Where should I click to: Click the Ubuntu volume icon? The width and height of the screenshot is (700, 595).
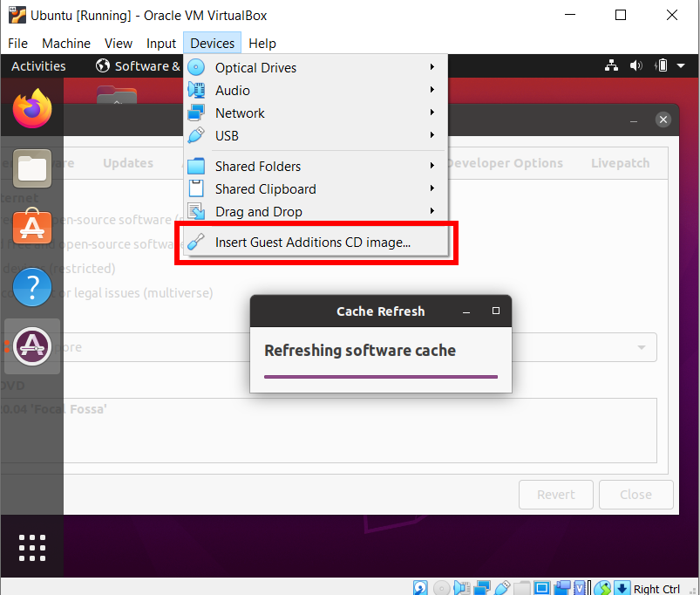(x=636, y=65)
